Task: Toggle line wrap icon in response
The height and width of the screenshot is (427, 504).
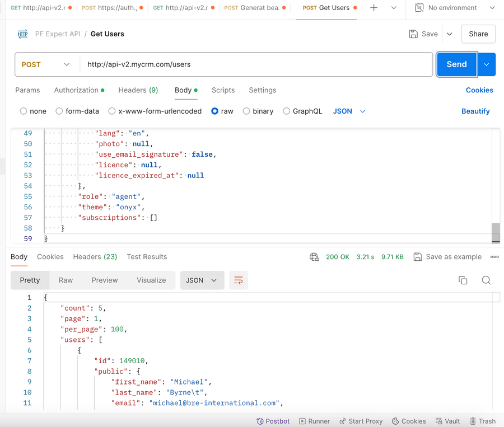Action: click(x=239, y=280)
